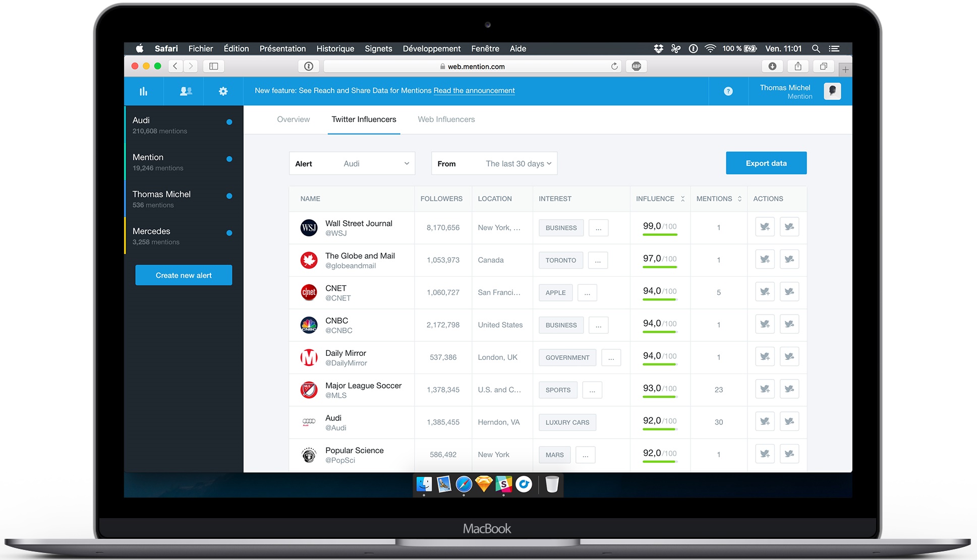The height and width of the screenshot is (560, 977).
Task: Click share-tweet icon for Major League Soccer
Action: pos(789,389)
